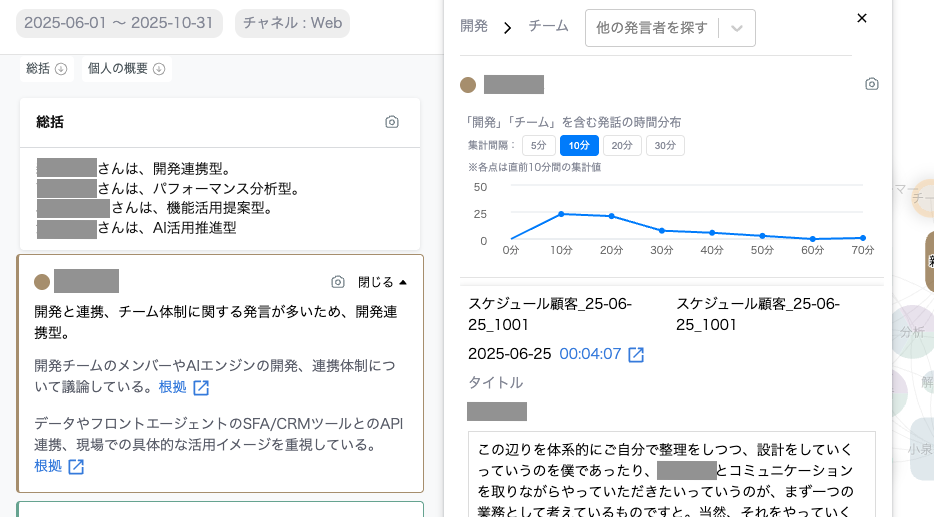
Task: Click camera icon beside 閉じる button
Action: pyautogui.click(x=338, y=282)
